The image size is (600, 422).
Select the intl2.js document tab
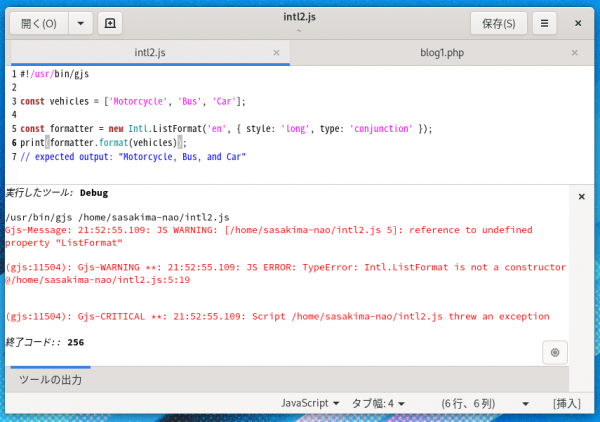149,52
